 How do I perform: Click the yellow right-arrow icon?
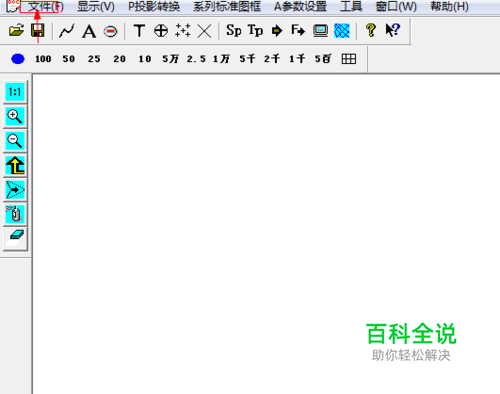click(277, 31)
